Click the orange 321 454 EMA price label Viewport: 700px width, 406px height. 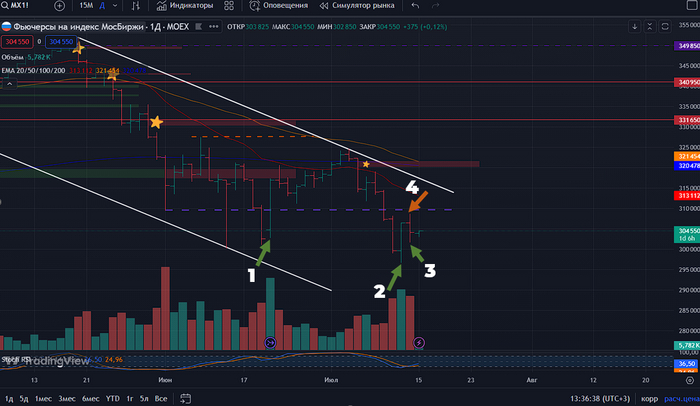(x=687, y=156)
